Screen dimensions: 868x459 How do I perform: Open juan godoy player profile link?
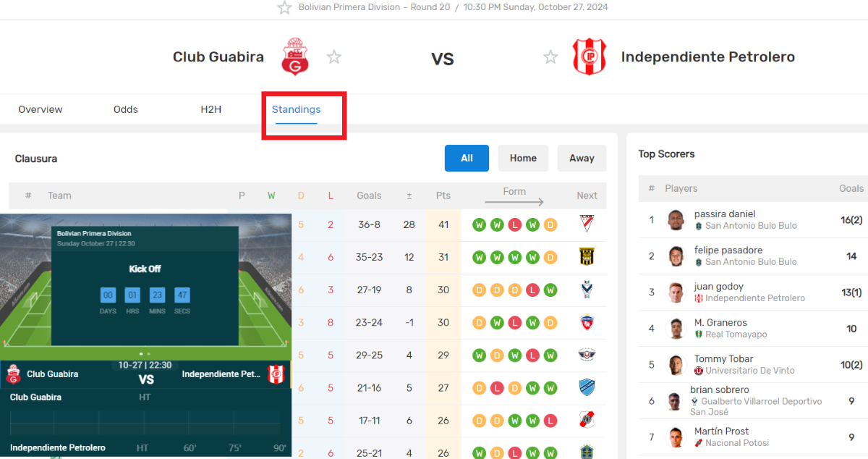click(x=719, y=286)
